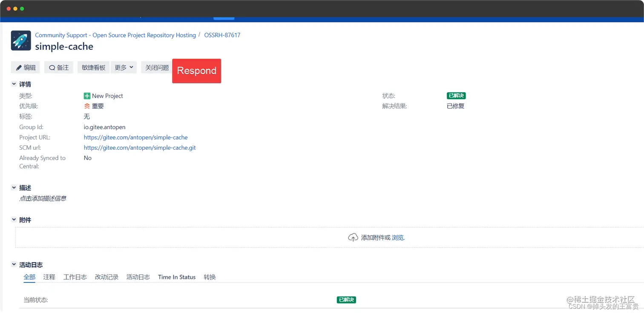644x313 pixels.
Task: Open the 更多 dropdown menu
Action: [124, 68]
